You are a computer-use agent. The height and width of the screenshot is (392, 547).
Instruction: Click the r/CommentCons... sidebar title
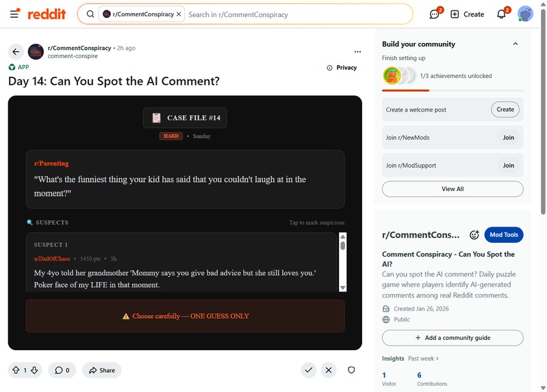(421, 235)
